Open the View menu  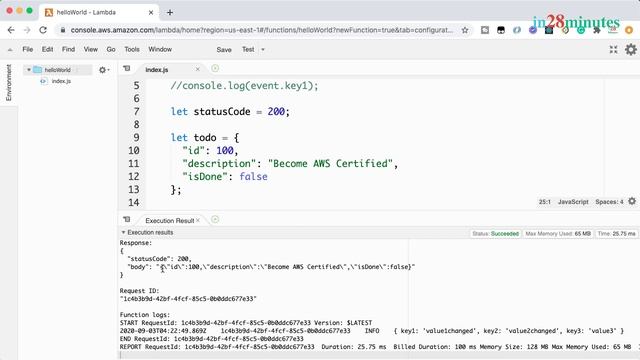point(91,49)
